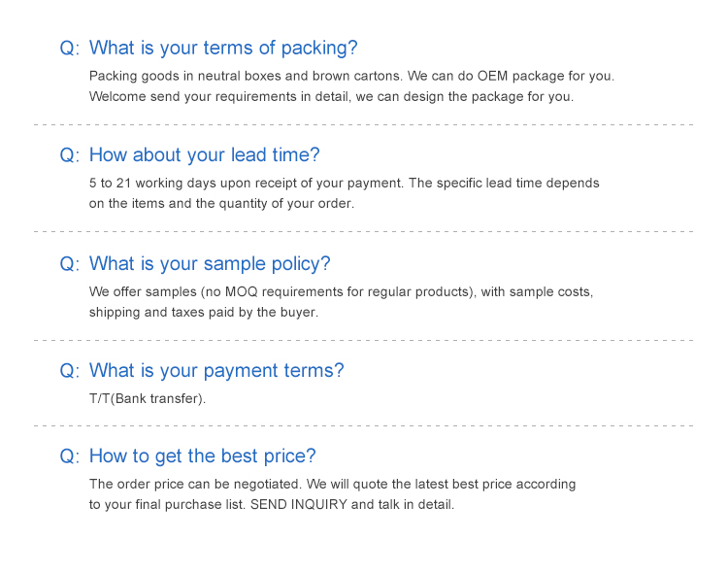The width and height of the screenshot is (728, 574).
Task: Click the 'How to get the best price?' heading
Action: [203, 456]
